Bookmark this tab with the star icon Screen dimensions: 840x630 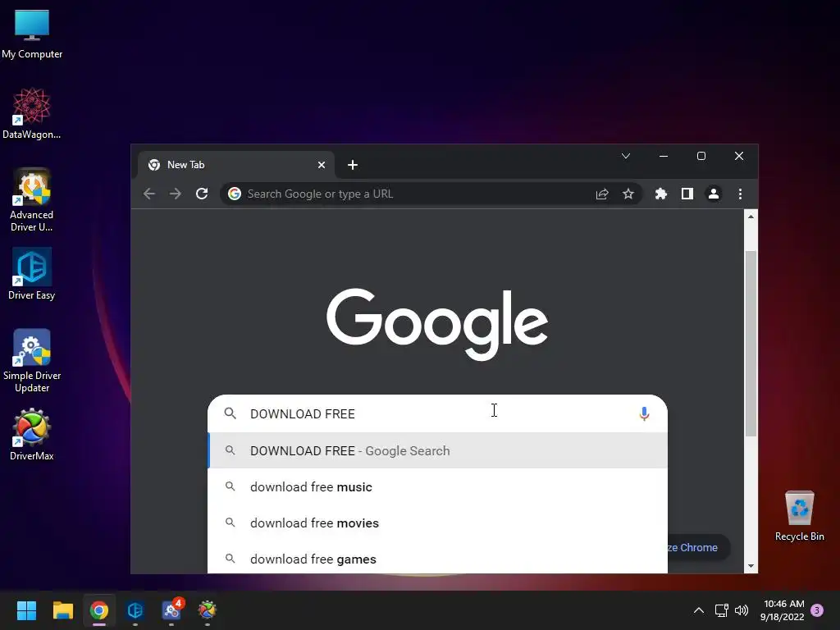click(628, 194)
